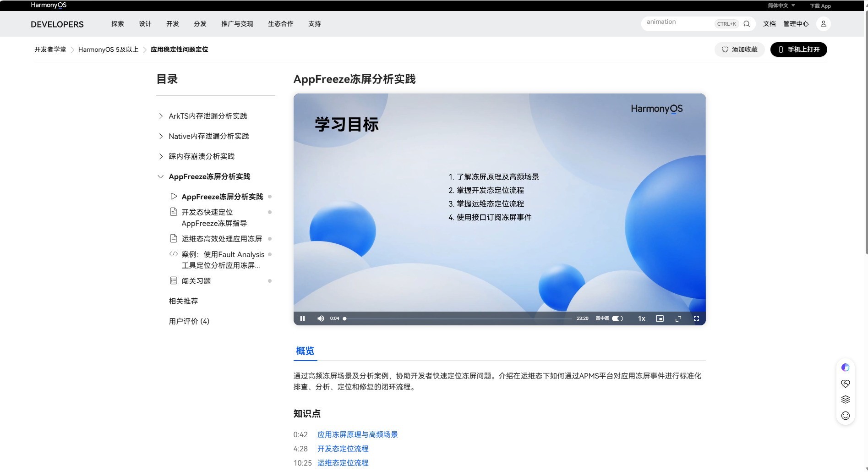Screen dimensions: 868x472
Task: Expand 踩内存崩溃分析实践 chevron
Action: pos(161,156)
